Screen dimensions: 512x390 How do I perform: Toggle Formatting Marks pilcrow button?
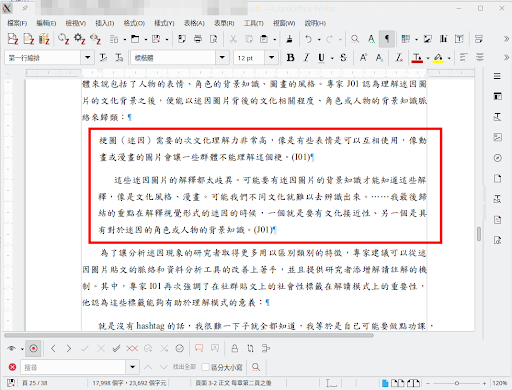coord(387,39)
